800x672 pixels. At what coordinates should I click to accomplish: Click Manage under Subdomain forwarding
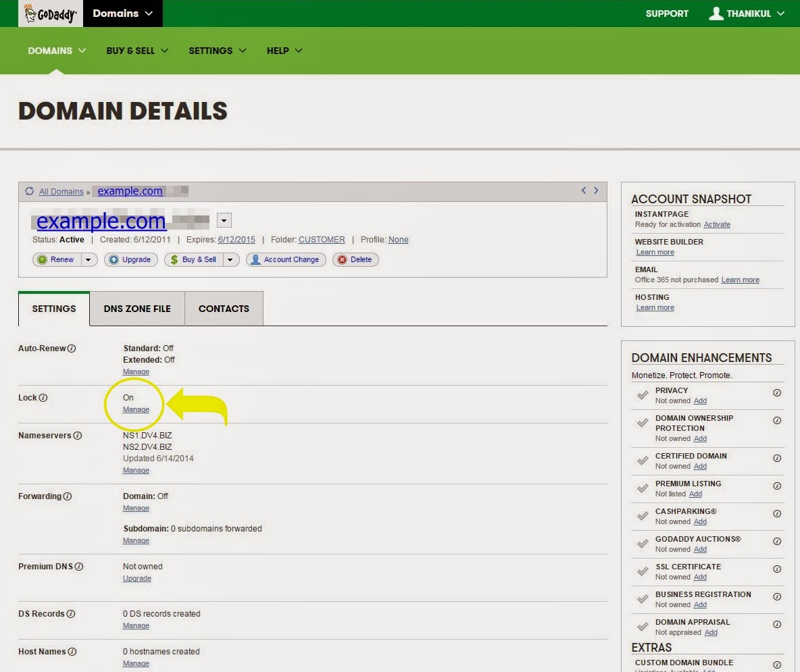coord(136,540)
